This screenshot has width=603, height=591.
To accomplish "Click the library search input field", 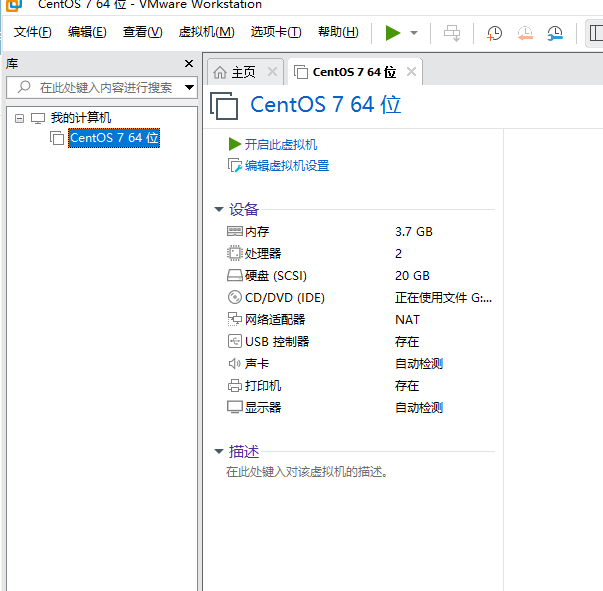I will 102,88.
